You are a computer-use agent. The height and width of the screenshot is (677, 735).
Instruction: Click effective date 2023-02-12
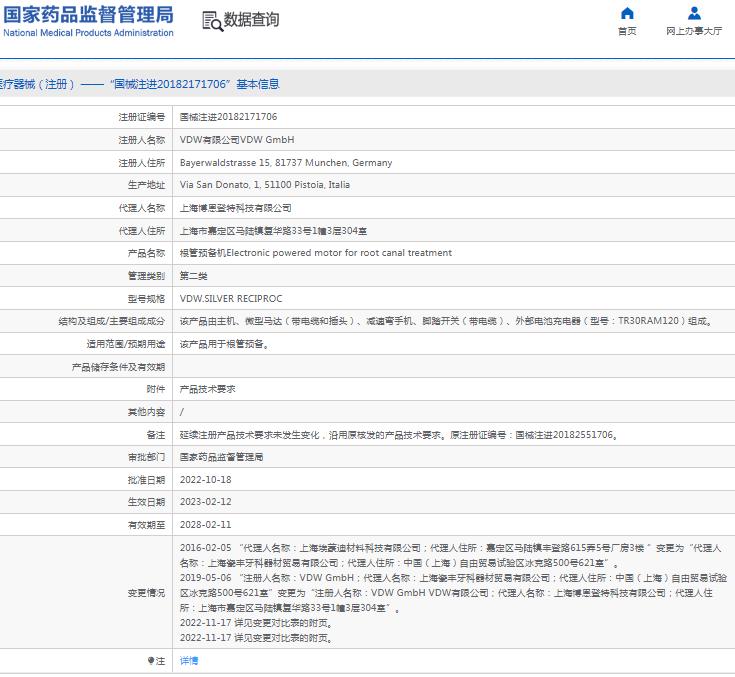[205, 502]
